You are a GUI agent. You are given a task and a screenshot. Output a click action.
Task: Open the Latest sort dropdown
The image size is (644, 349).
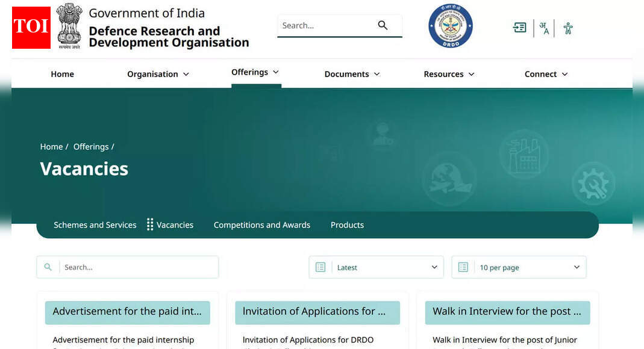pyautogui.click(x=376, y=267)
